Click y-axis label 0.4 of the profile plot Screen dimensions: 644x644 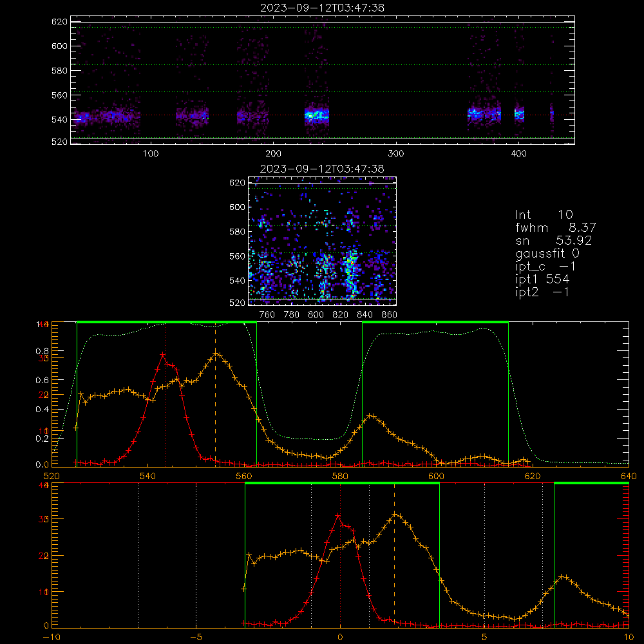point(42,410)
